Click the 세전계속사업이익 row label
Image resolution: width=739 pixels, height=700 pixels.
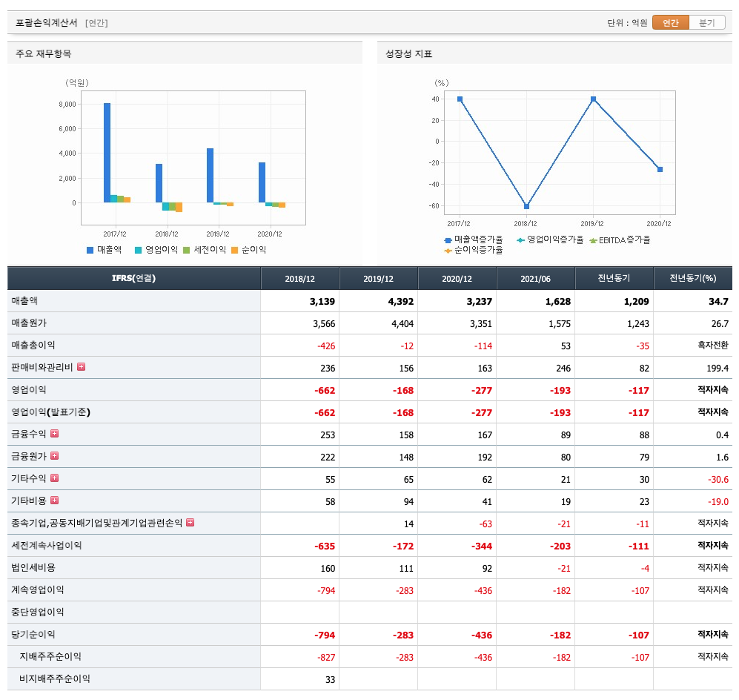click(x=47, y=545)
